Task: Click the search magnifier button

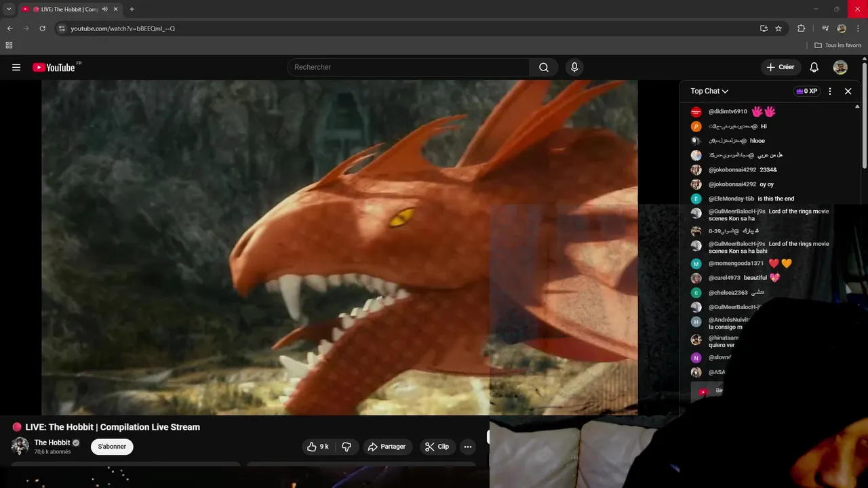Action: [544, 67]
